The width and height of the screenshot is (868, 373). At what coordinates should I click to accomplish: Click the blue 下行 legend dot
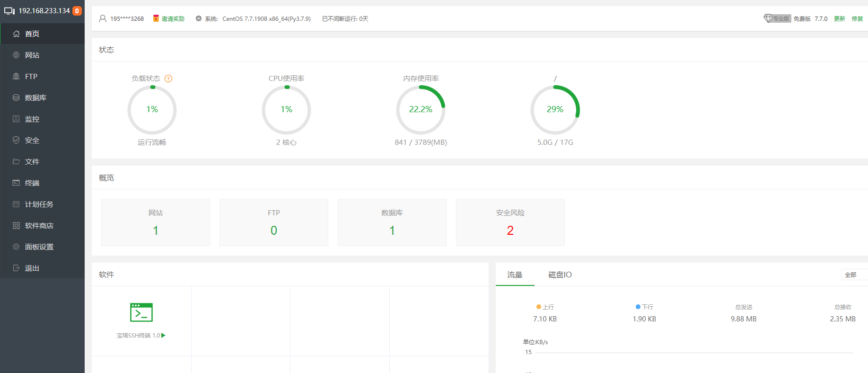point(638,307)
